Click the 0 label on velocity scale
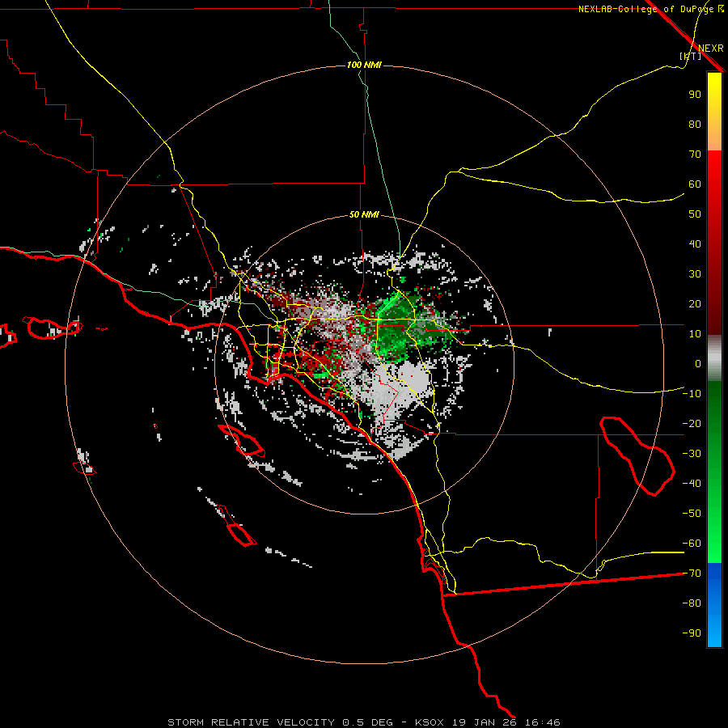 (698, 363)
